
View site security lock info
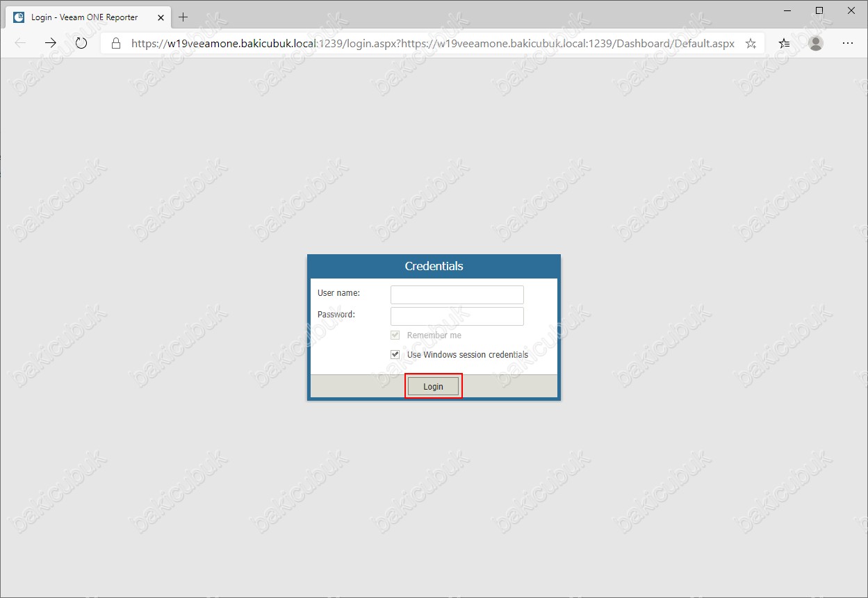(x=117, y=43)
